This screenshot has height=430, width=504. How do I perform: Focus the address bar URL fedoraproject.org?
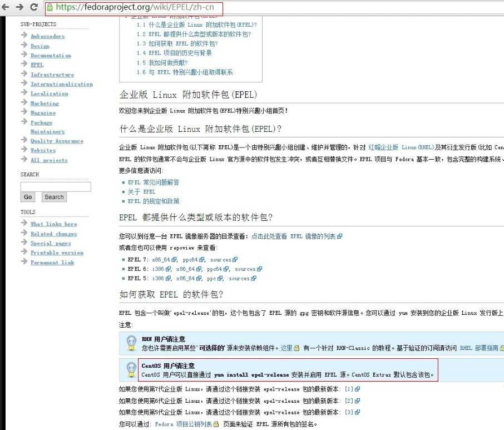tap(135, 7)
